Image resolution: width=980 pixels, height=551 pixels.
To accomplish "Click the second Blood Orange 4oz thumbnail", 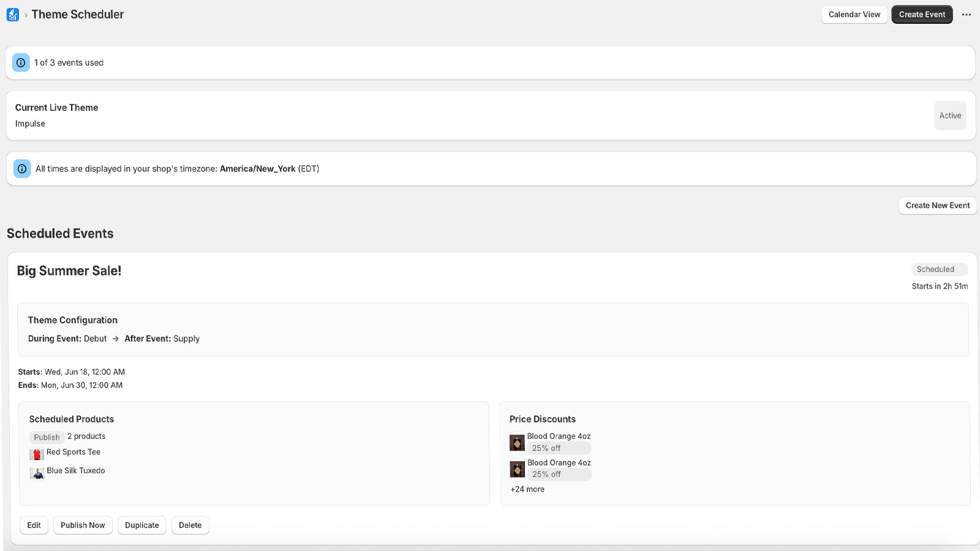I will pyautogui.click(x=517, y=469).
